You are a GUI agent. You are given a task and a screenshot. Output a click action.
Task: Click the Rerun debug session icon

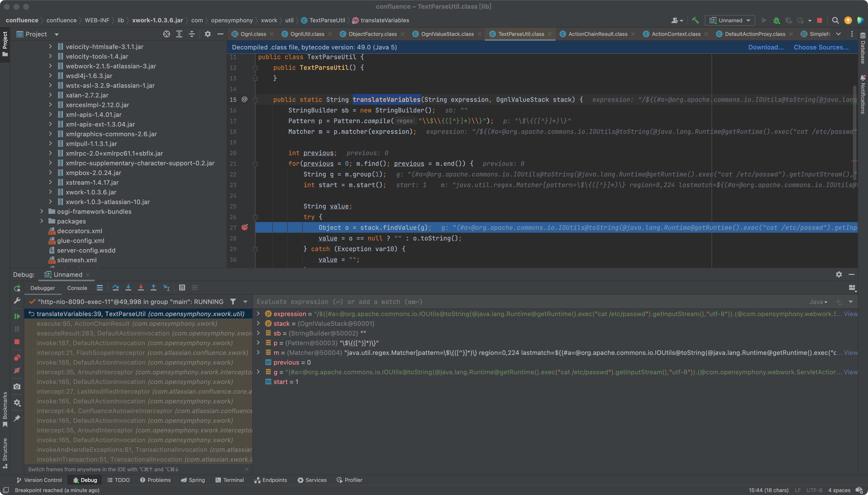click(x=17, y=288)
